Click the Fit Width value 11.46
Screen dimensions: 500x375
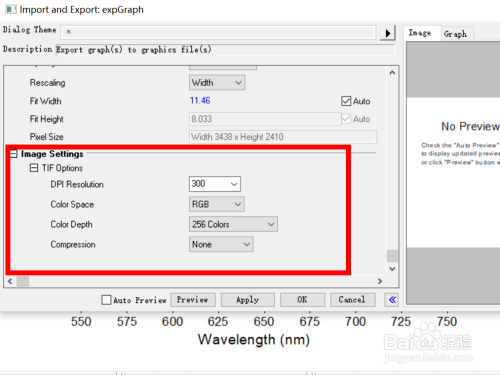pos(200,101)
